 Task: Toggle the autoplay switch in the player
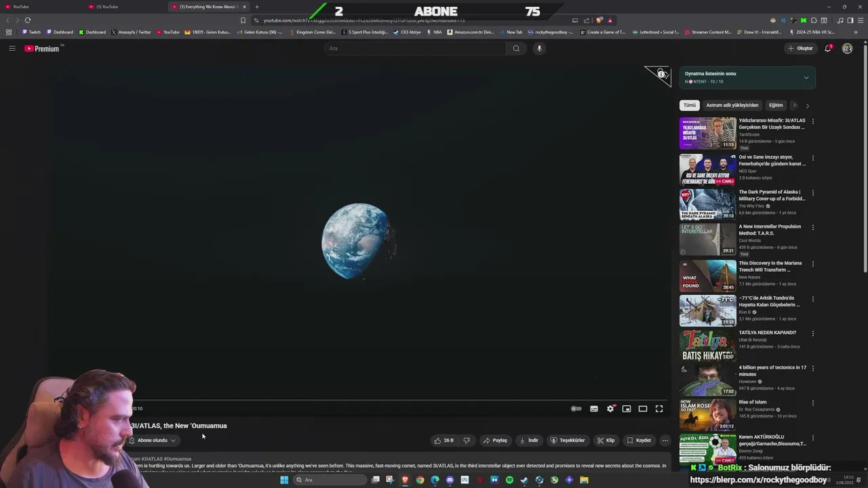576,409
